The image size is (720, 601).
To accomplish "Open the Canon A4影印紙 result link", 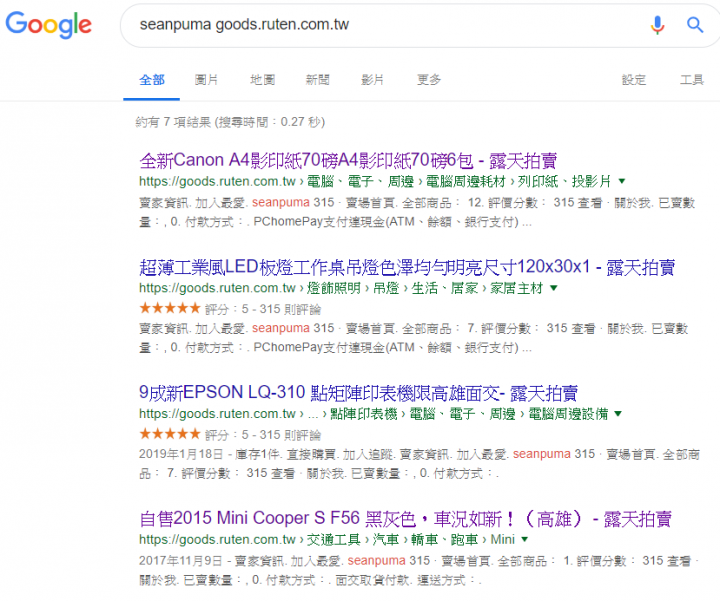I will point(348,161).
